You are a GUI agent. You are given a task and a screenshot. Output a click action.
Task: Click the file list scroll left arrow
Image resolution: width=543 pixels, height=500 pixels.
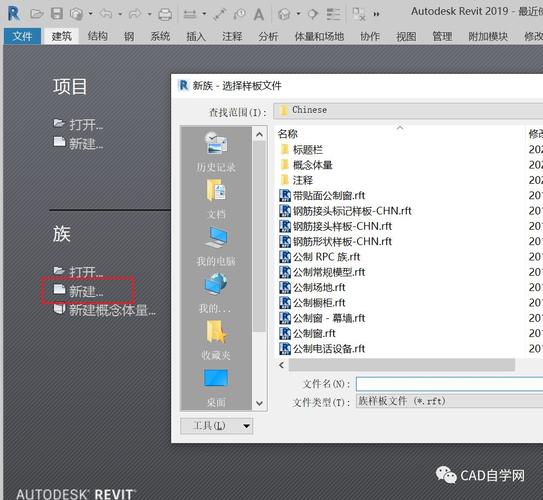pos(282,365)
